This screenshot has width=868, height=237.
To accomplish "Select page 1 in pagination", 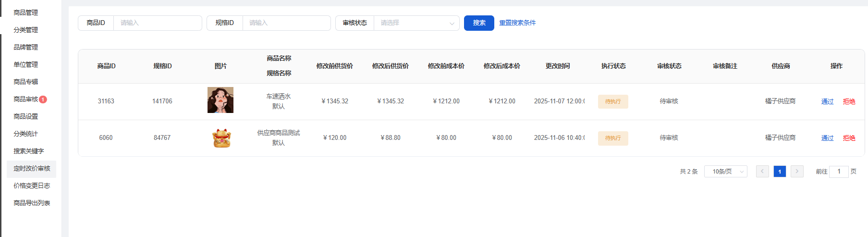I will coord(780,172).
